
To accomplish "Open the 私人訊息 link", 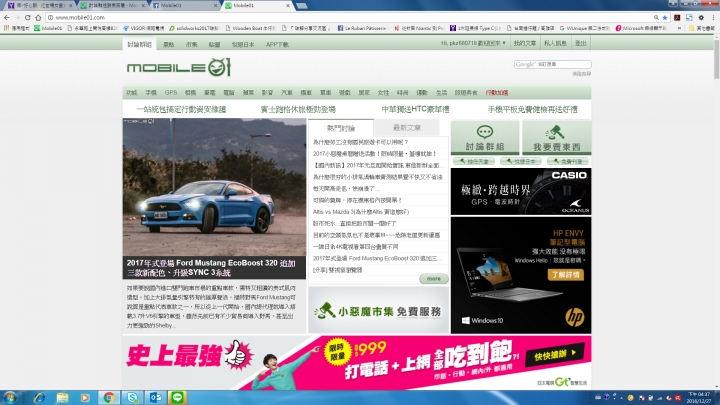I will 555,43.
